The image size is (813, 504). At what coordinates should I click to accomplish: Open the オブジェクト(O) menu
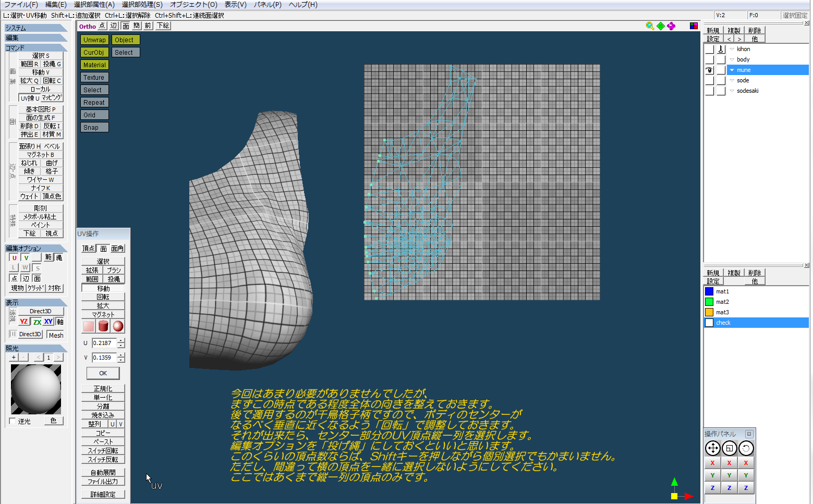[193, 5]
